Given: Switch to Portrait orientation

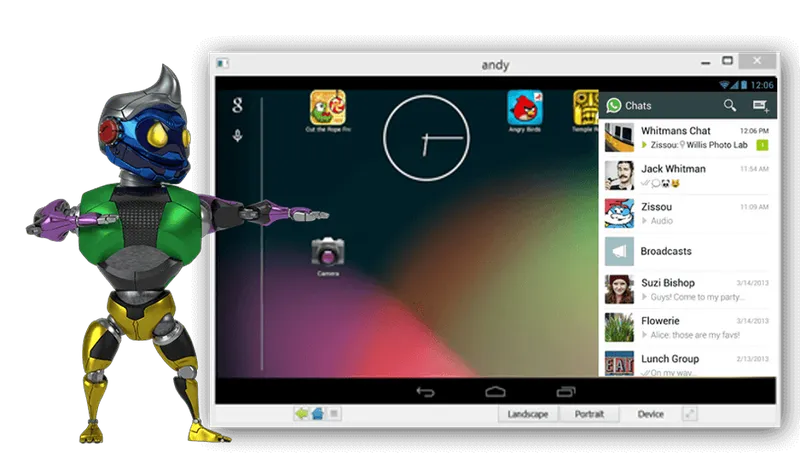Looking at the screenshot, I should (x=589, y=414).
